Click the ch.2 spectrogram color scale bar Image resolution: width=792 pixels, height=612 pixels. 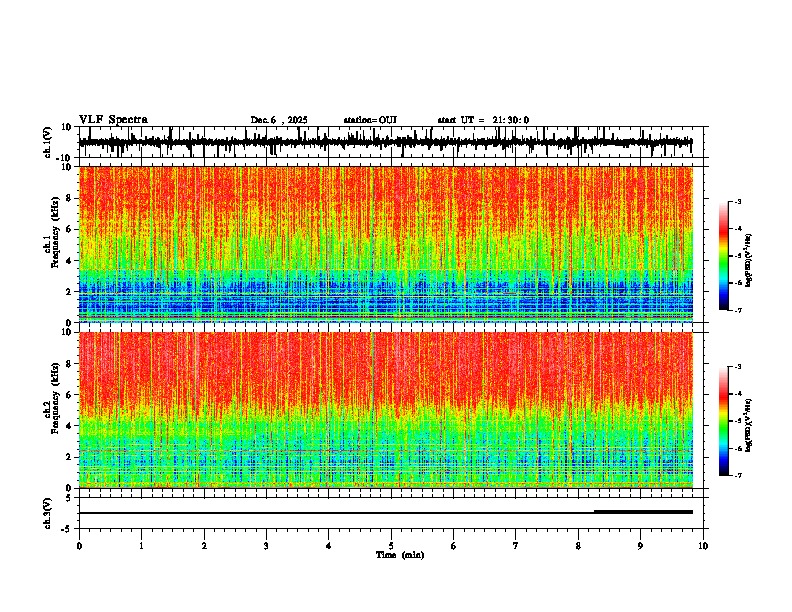(724, 421)
